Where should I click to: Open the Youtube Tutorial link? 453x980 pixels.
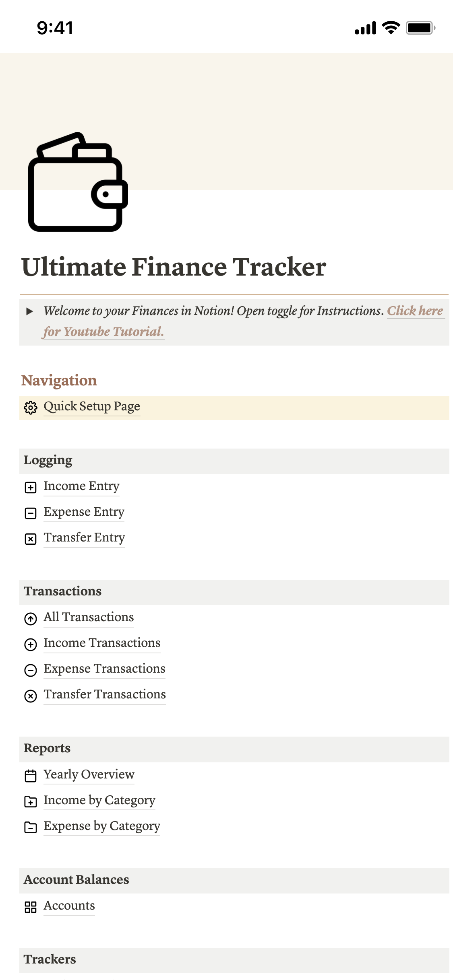pyautogui.click(x=103, y=332)
